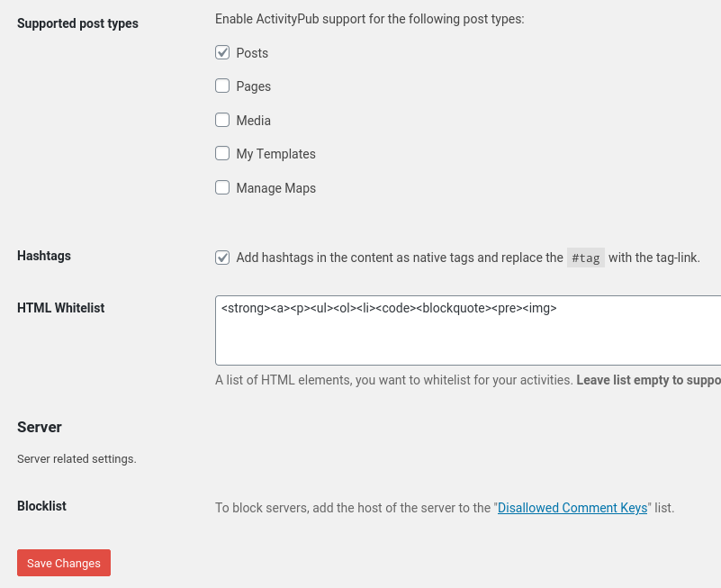Check the My Templates checkbox
Viewport: 721px width, 588px height.
(x=222, y=153)
